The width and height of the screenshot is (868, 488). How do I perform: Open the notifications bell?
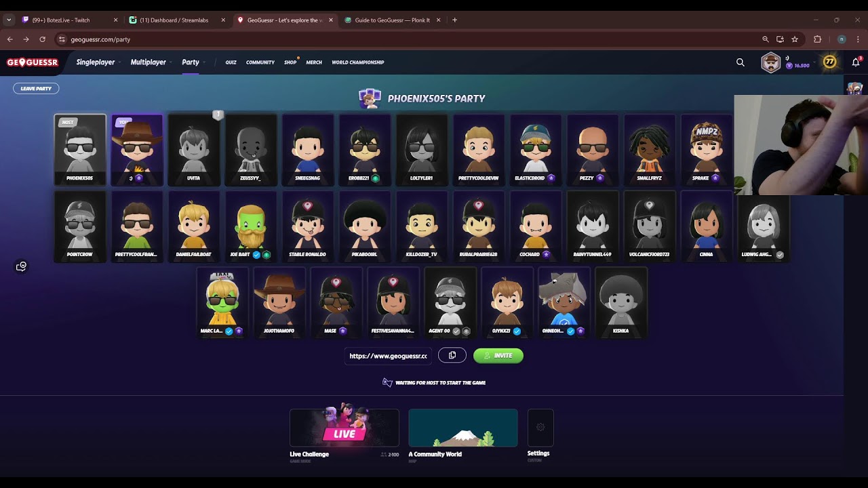coord(855,62)
